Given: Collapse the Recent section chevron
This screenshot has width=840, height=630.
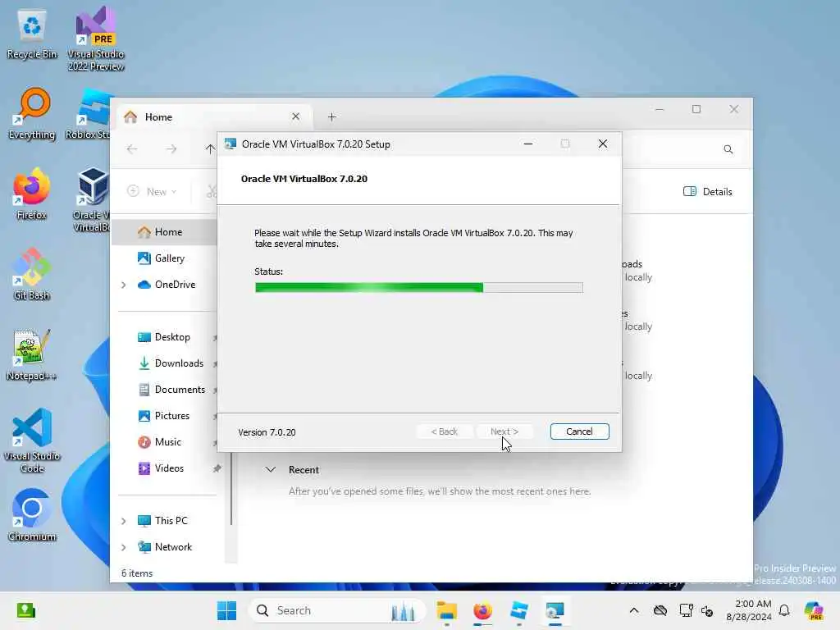Looking at the screenshot, I should tap(271, 470).
